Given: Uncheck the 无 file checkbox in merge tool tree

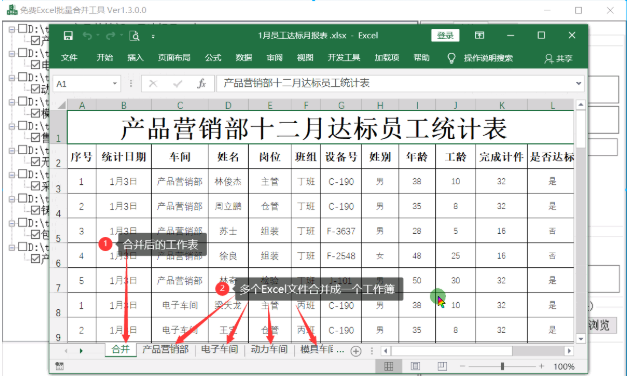Looking at the screenshot, I should [35, 162].
